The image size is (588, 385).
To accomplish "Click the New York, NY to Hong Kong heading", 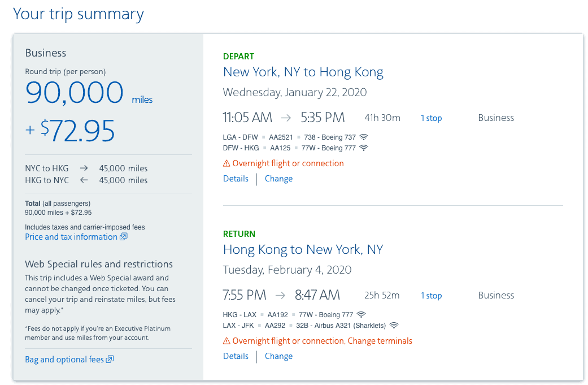I will pyautogui.click(x=303, y=72).
